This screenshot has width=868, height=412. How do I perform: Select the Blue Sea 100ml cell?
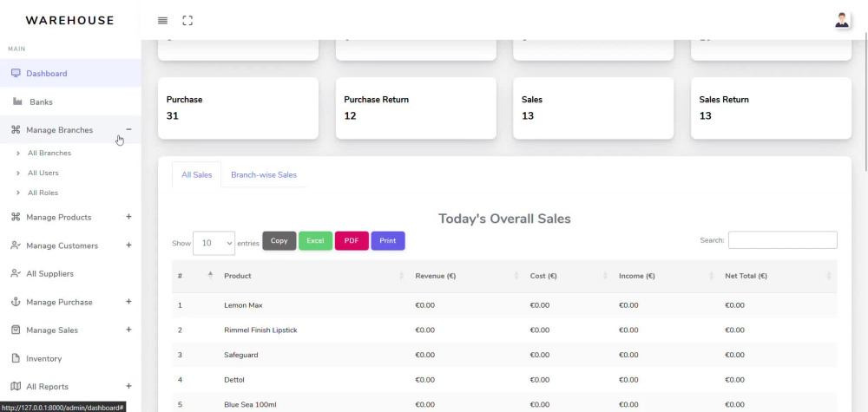(313, 403)
